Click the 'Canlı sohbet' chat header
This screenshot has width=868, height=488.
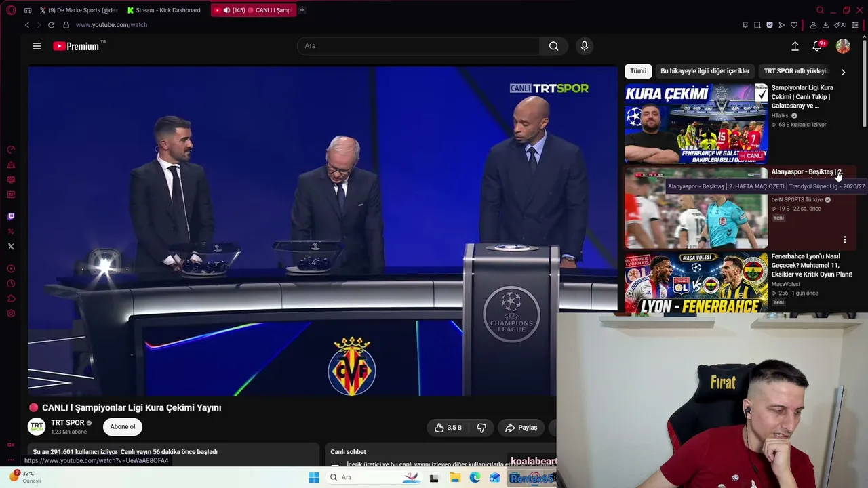(x=348, y=452)
